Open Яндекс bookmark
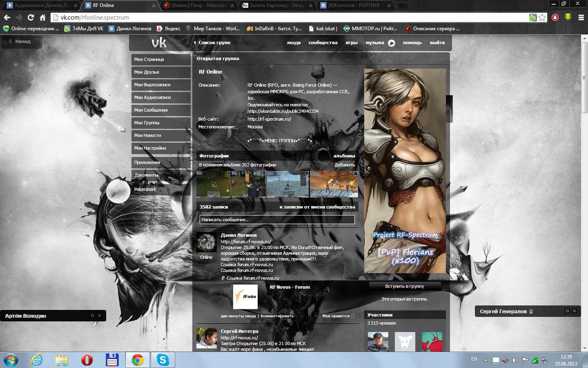 click(x=169, y=29)
